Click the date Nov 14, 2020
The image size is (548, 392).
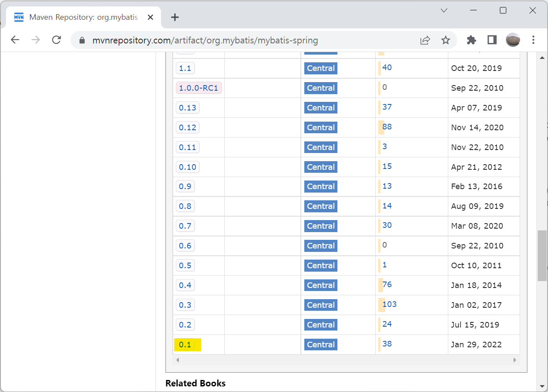pos(477,128)
